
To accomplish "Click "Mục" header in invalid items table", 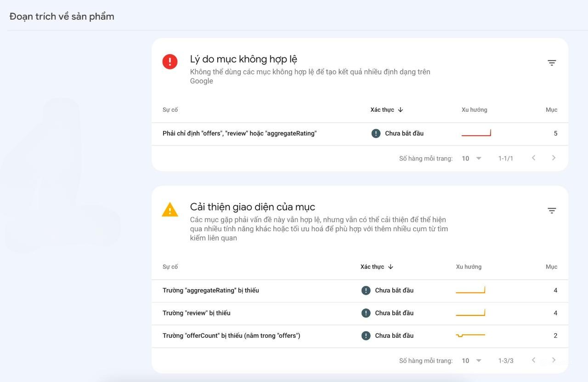I will (x=551, y=110).
